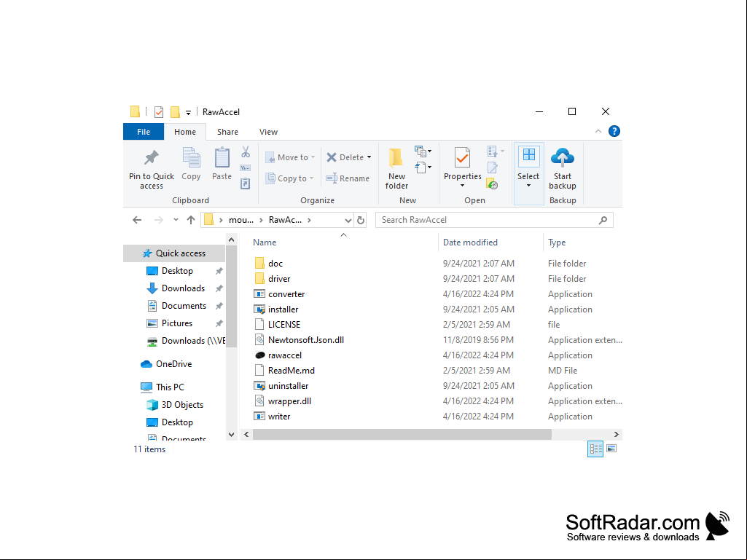Click the Cut scissors icon

(x=246, y=152)
